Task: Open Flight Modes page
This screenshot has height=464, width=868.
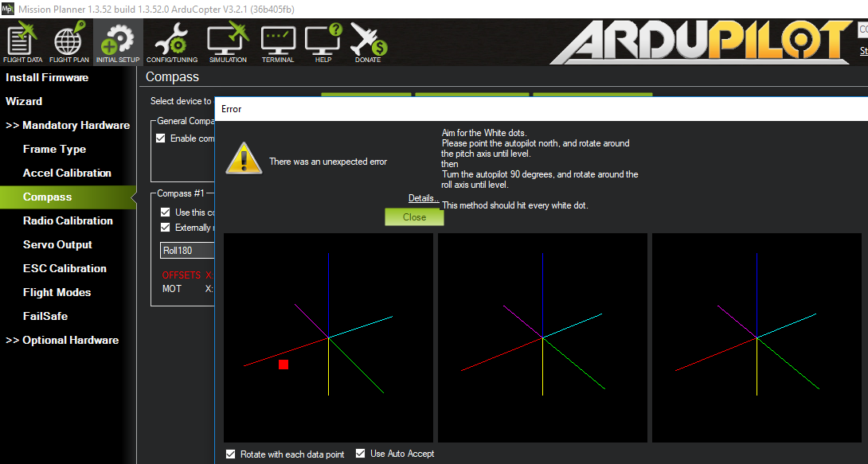Action: [57, 292]
